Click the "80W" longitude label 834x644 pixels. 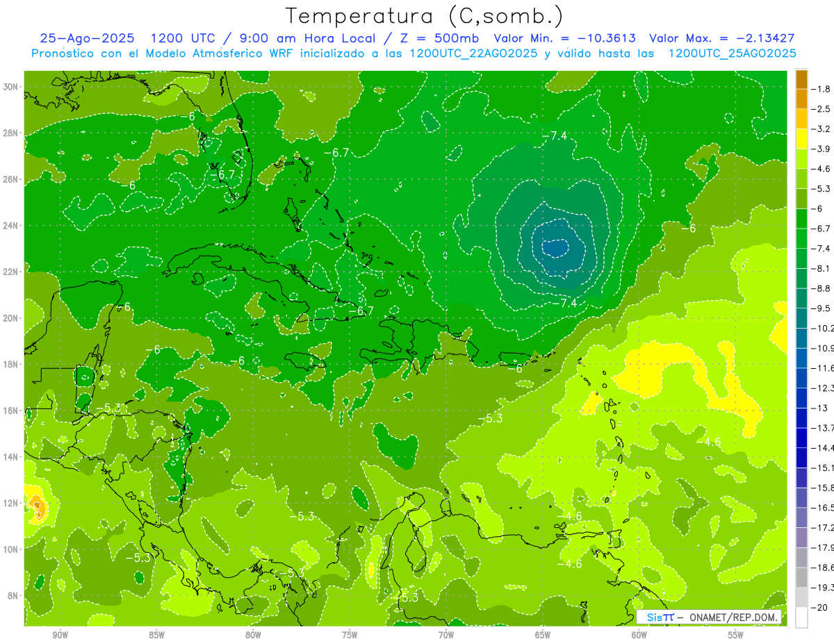(x=253, y=635)
